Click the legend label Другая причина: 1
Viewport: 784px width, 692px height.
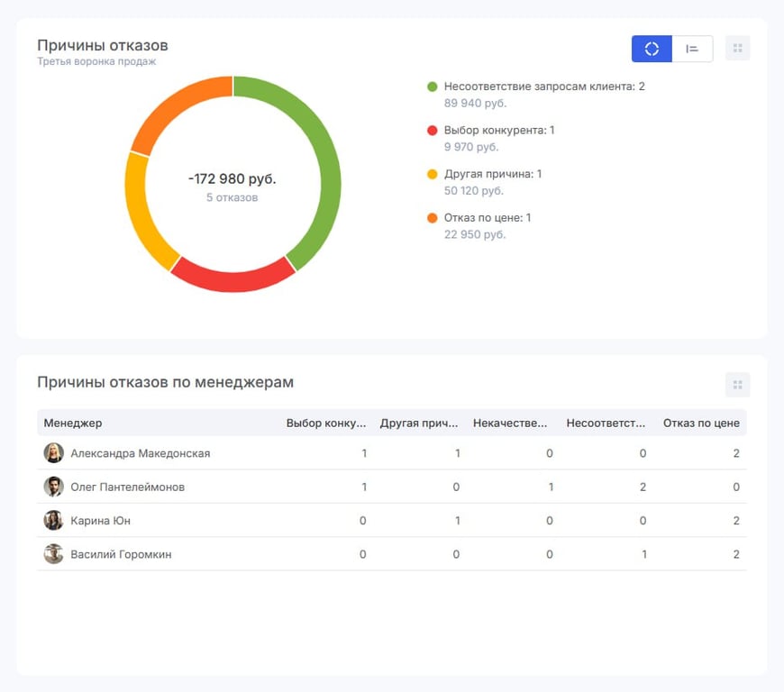coord(493,174)
